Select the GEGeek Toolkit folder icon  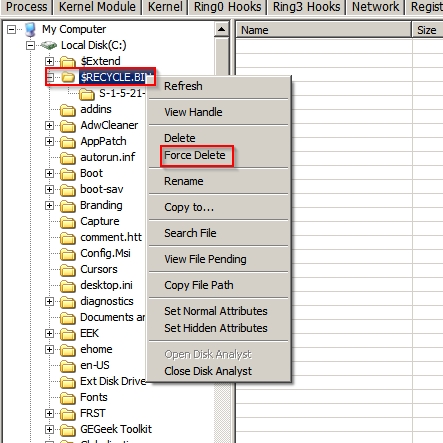coord(68,430)
